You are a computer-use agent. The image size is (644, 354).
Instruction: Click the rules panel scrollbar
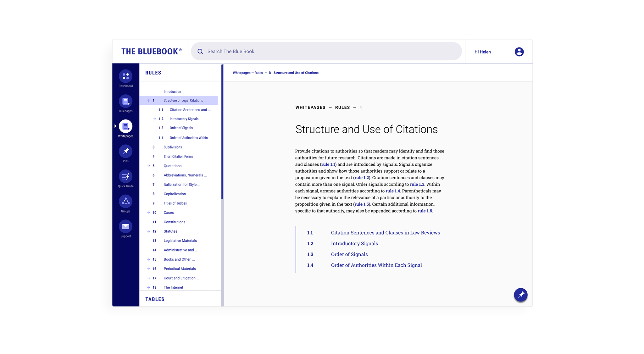click(222, 132)
